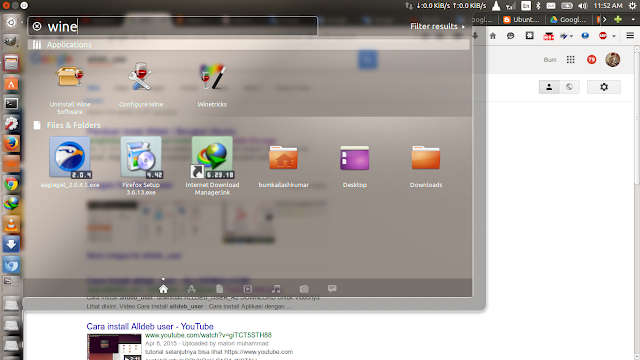Open the Videos lens
The height and width of the screenshot is (360, 640).
(248, 289)
